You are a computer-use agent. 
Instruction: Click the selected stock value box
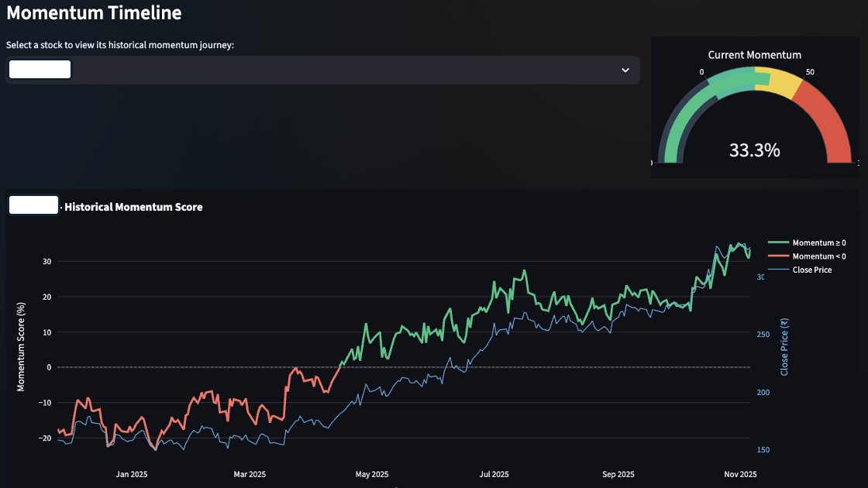(40, 69)
